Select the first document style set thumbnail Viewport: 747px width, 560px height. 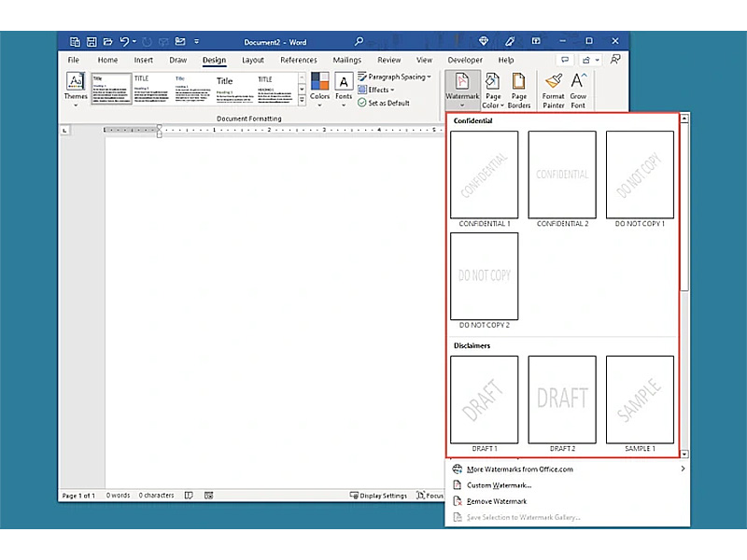coord(111,88)
